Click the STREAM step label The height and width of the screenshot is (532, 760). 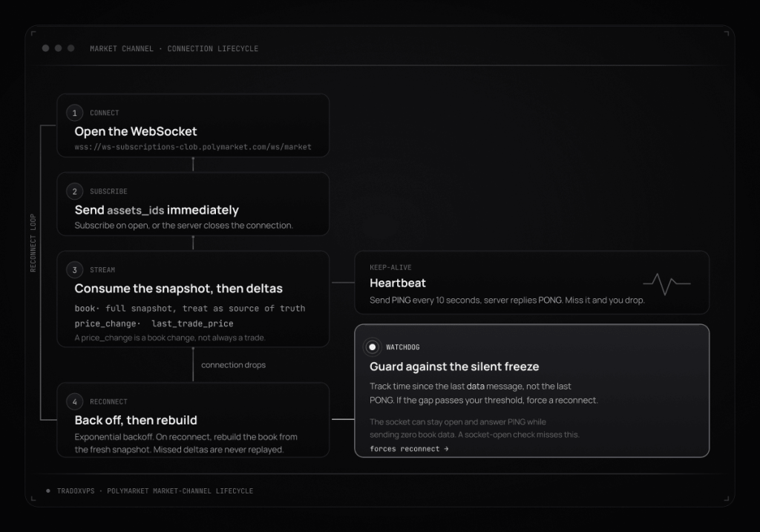coord(102,270)
